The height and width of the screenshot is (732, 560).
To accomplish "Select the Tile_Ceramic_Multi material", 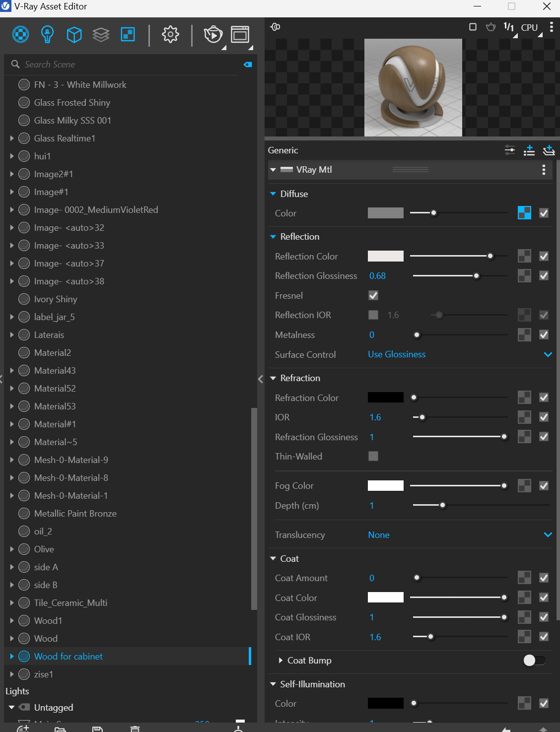I will [x=70, y=603].
